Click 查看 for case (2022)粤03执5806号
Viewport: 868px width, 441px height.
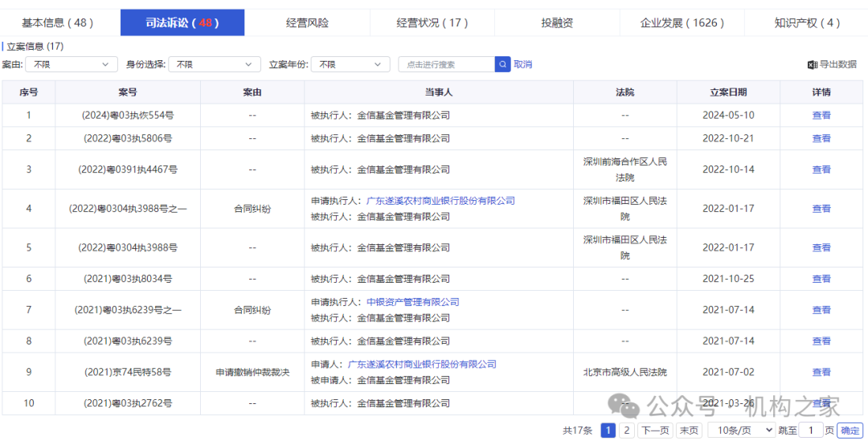click(x=821, y=138)
